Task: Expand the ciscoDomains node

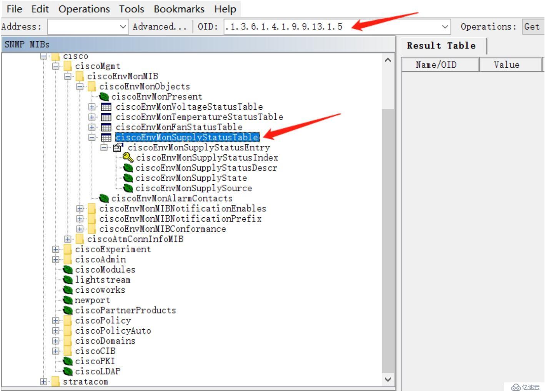Action: (56, 341)
